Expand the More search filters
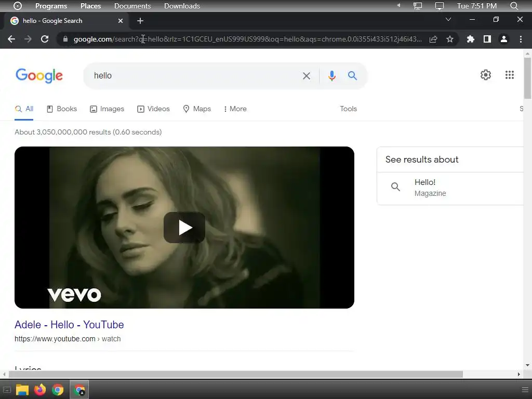Image resolution: width=532 pixels, height=399 pixels. pyautogui.click(x=235, y=109)
